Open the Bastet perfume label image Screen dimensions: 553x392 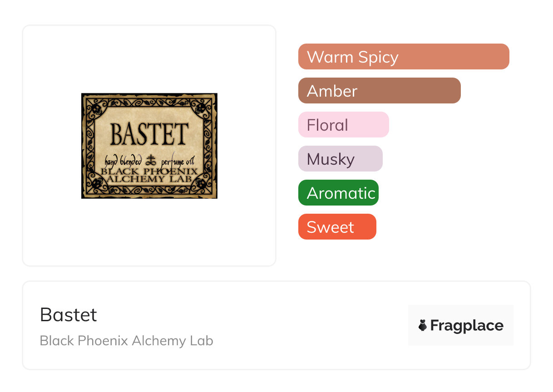149,146
